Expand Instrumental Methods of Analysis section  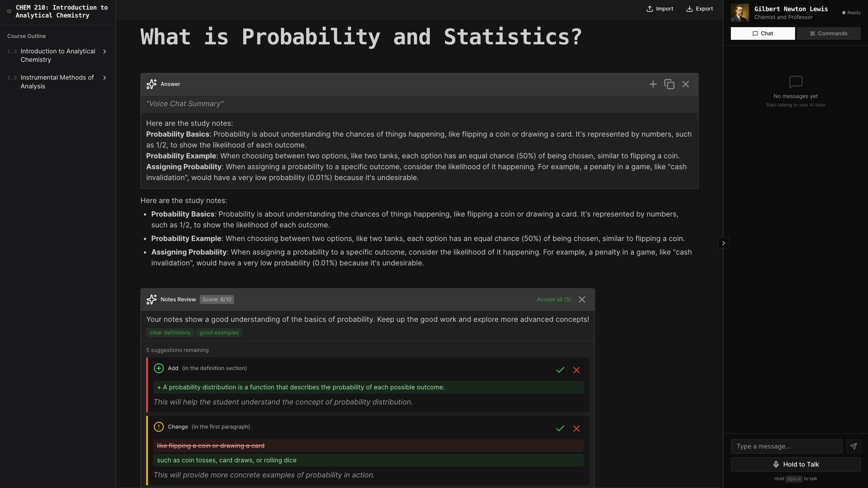(x=105, y=78)
